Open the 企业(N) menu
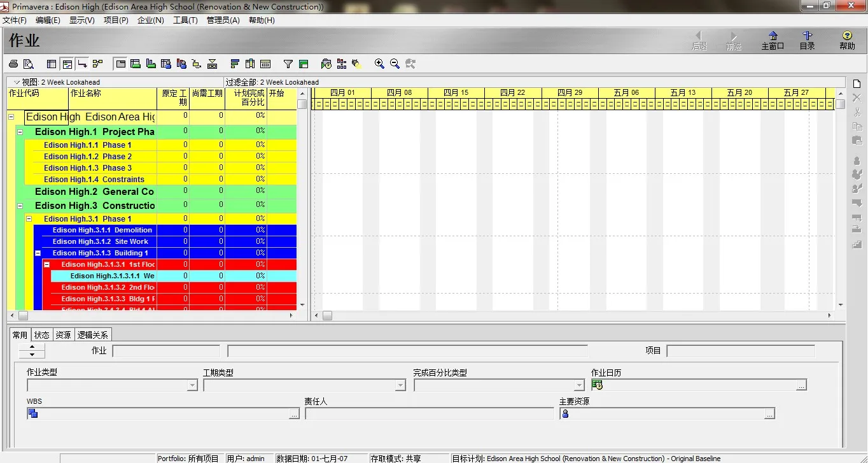Viewport: 868px width, 463px height. 151,20
